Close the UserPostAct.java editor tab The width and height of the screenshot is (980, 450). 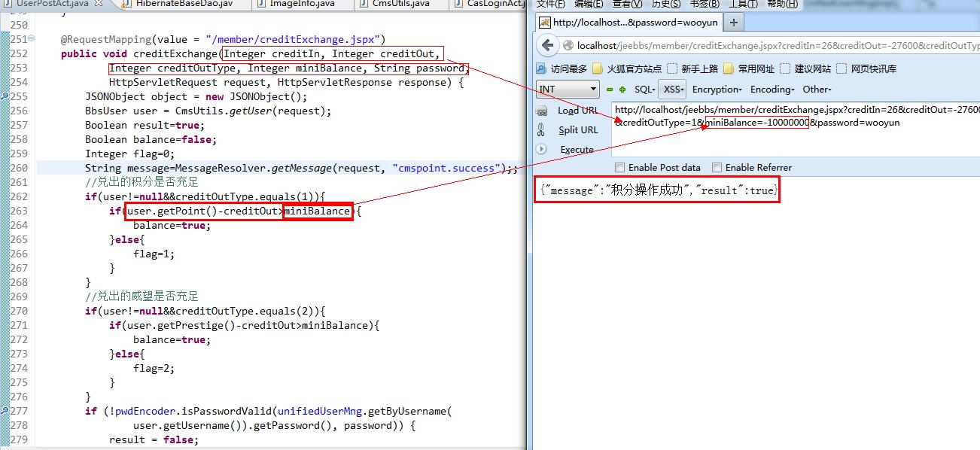click(98, 4)
